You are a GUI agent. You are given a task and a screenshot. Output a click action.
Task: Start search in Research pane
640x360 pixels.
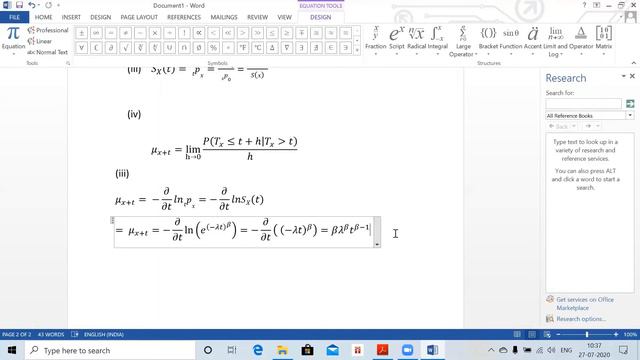[x=630, y=104]
